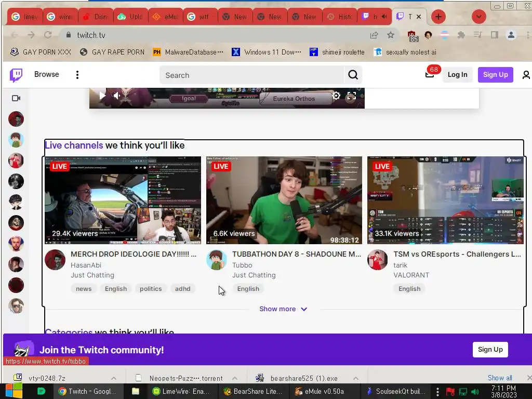The image size is (532, 399).
Task: Toggle fullscreen on the featured player
Action: coord(352,96)
